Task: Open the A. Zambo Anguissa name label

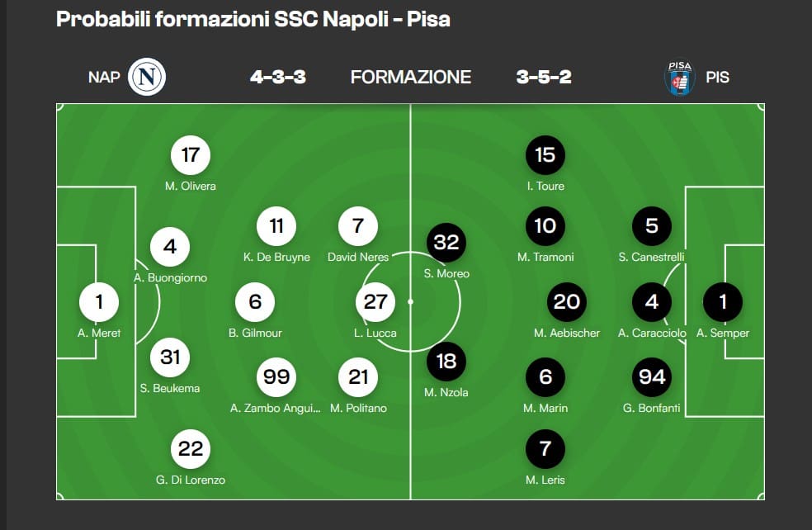Action: pyautogui.click(x=275, y=408)
